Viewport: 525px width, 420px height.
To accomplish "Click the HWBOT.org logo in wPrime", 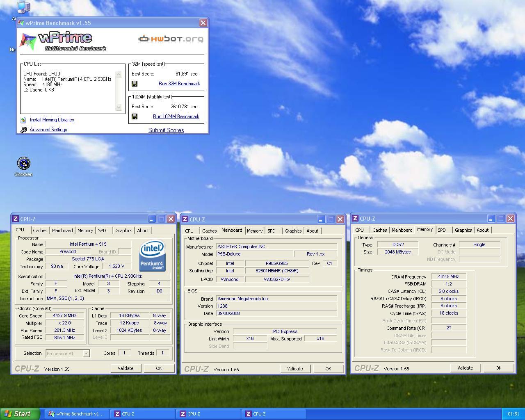I will [x=171, y=39].
